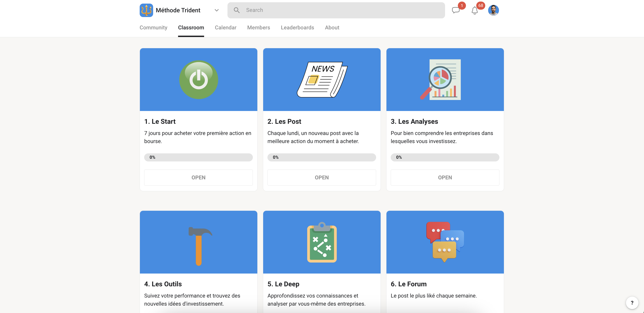Viewport: 644px width, 313px height.
Task: Click Les Post 0% progress bar
Action: coord(322,157)
